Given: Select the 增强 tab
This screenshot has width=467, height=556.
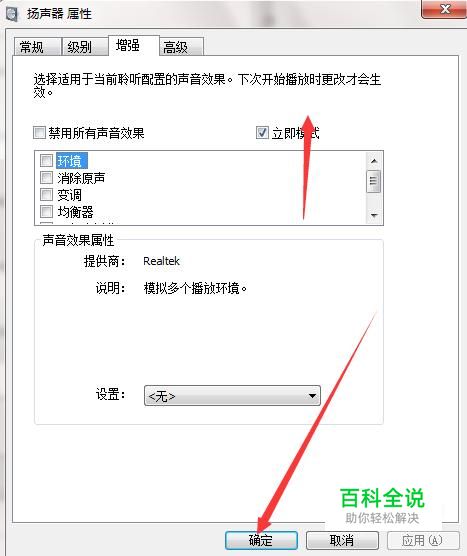Looking at the screenshot, I should pyautogui.click(x=133, y=45).
